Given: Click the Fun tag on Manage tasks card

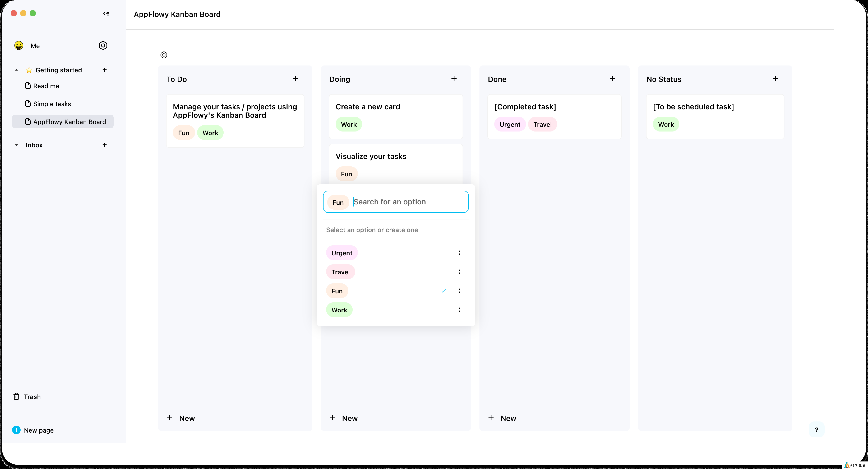Looking at the screenshot, I should pos(184,133).
